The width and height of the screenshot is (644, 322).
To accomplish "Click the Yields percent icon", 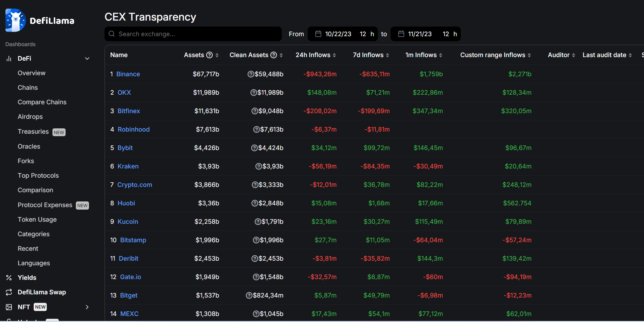I will pyautogui.click(x=9, y=278).
